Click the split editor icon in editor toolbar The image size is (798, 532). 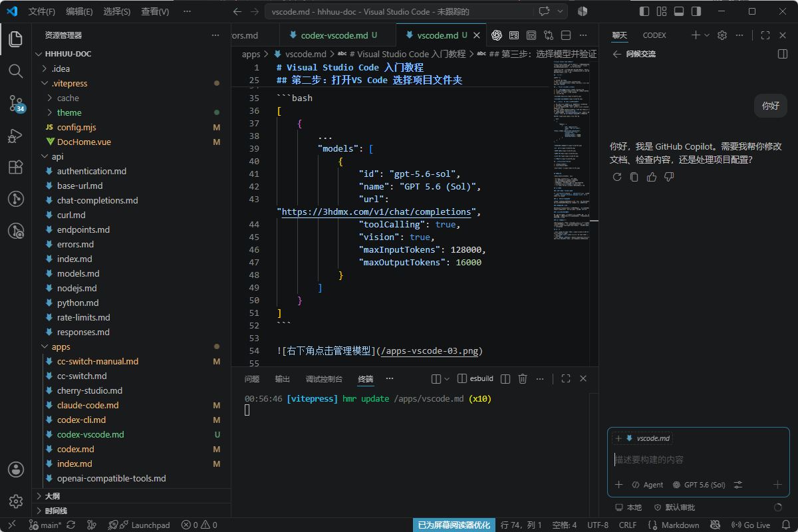(x=566, y=35)
